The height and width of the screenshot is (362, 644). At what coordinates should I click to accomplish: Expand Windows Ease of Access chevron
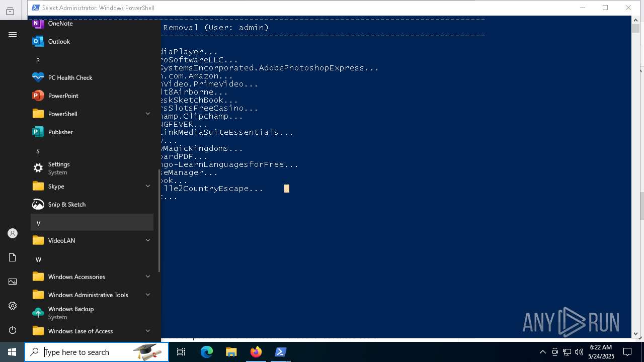click(x=148, y=331)
